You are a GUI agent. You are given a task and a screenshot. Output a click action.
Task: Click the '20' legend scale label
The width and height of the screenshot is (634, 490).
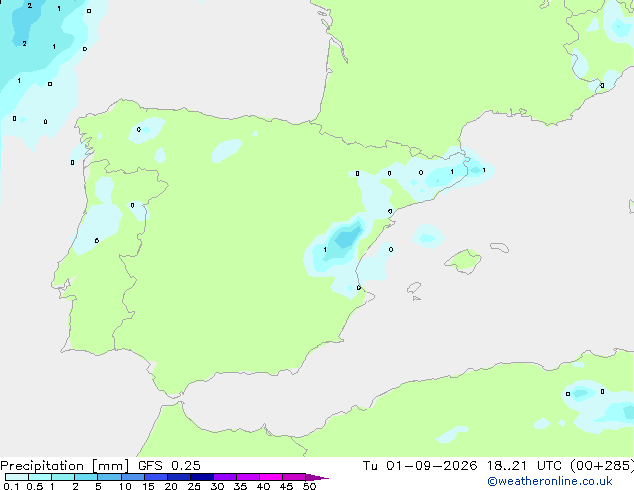[171, 486]
